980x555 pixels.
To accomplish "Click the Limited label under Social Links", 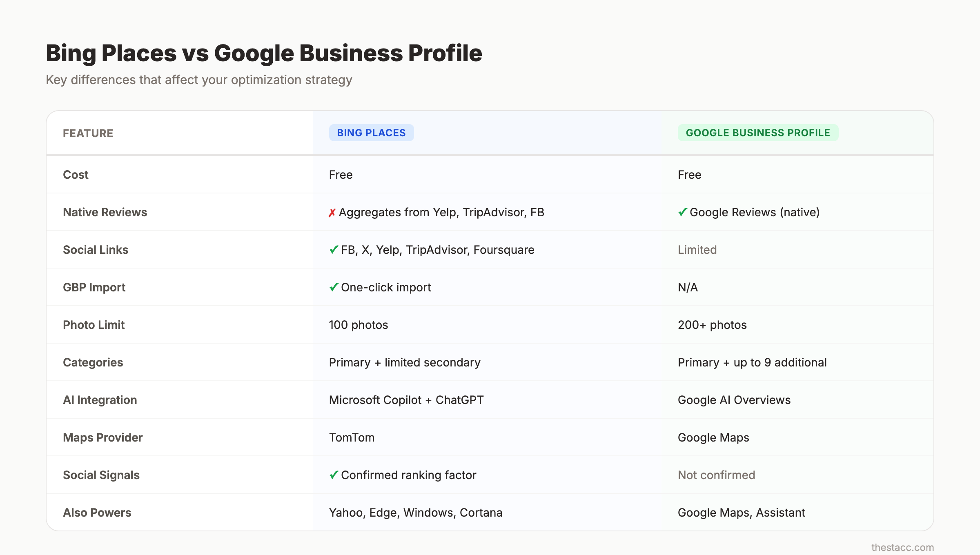I will click(697, 249).
